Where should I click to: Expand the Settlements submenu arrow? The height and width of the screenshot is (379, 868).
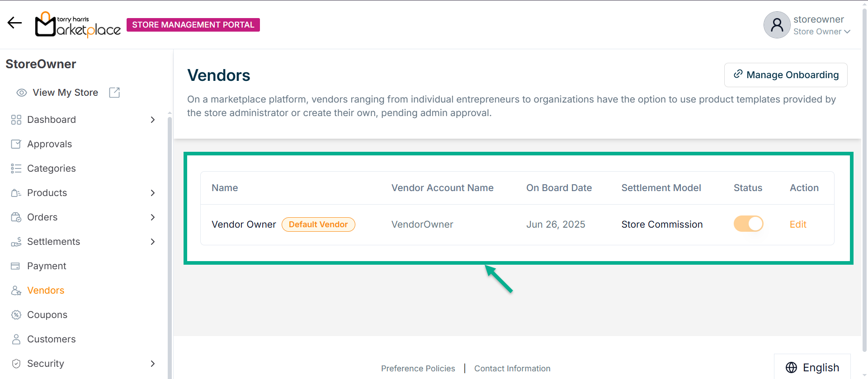153,242
